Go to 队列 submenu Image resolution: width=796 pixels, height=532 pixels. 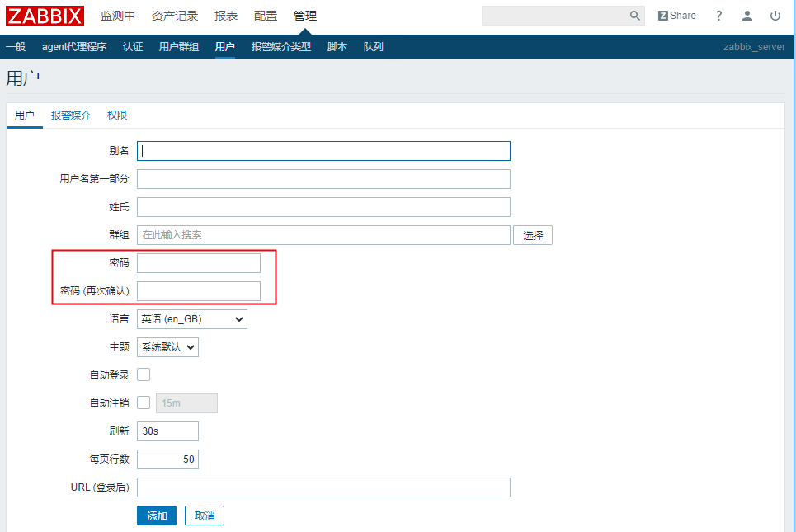(x=373, y=47)
